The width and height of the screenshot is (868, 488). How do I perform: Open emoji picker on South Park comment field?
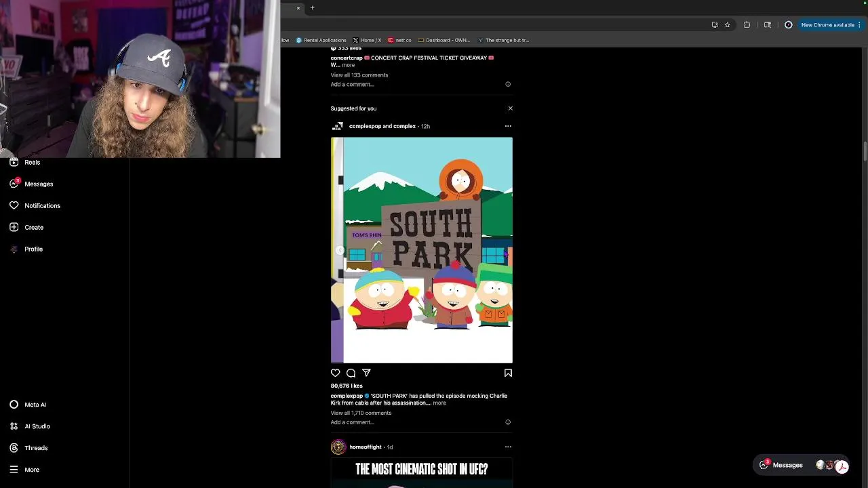[x=508, y=422]
